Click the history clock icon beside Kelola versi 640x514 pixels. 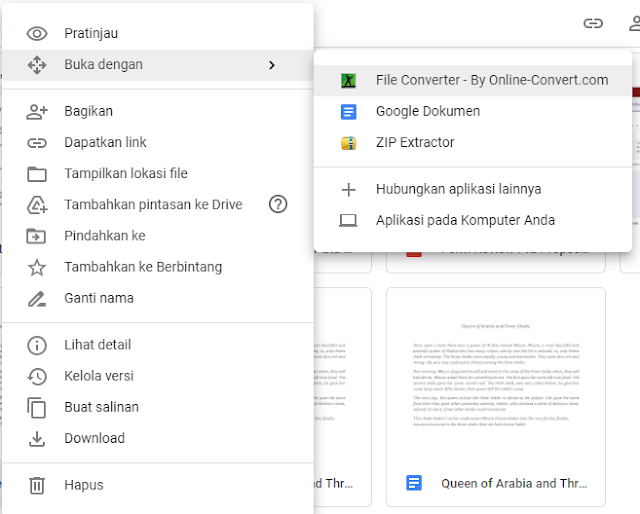(37, 376)
